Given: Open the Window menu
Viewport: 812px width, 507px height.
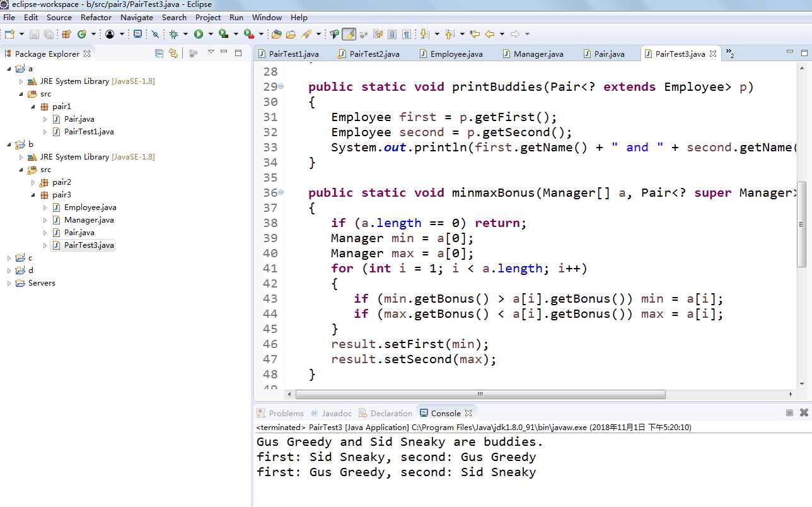Looking at the screenshot, I should 267,17.
